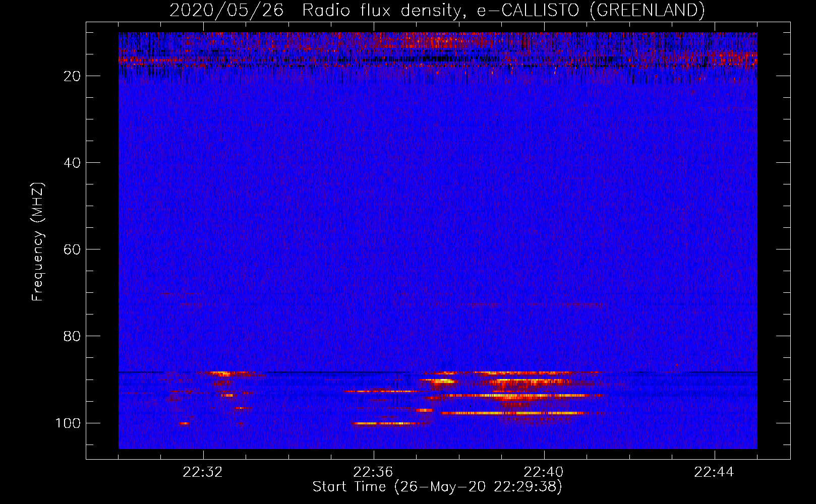Click the 22:44 time tick label
Viewport: 816px width, 504px height.
pos(715,472)
